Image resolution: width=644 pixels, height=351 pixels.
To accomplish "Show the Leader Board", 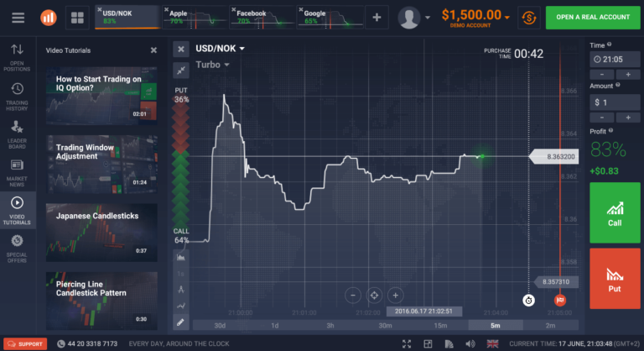I will point(17,134).
